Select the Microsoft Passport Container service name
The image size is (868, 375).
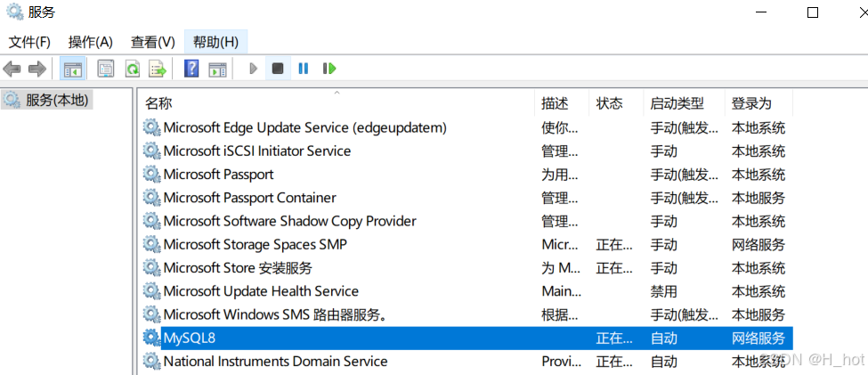pos(249,198)
